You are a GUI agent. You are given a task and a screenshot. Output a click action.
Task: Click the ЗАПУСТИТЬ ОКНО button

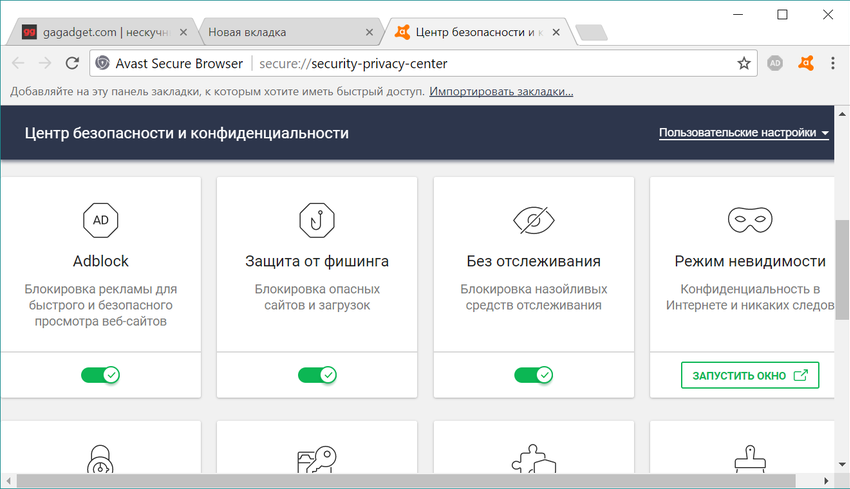pos(750,375)
